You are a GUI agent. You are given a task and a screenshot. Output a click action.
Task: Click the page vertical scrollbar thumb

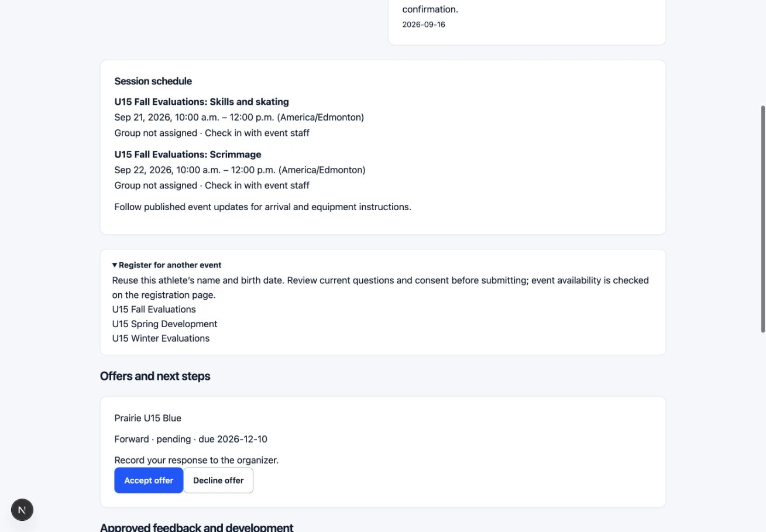point(762,219)
